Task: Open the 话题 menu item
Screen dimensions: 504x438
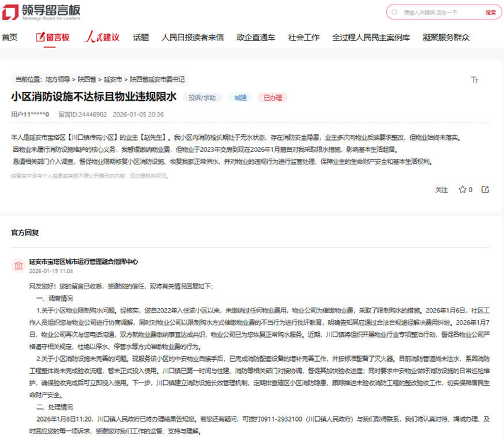Action: (139, 37)
